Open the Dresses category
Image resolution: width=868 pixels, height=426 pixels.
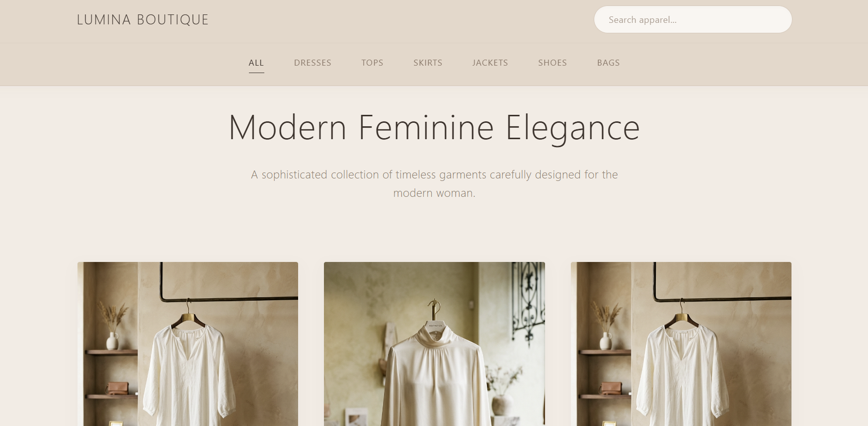(x=313, y=63)
